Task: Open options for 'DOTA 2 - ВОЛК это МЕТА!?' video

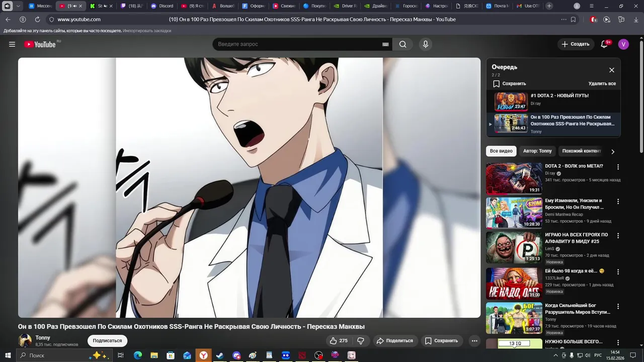Action: point(618,167)
